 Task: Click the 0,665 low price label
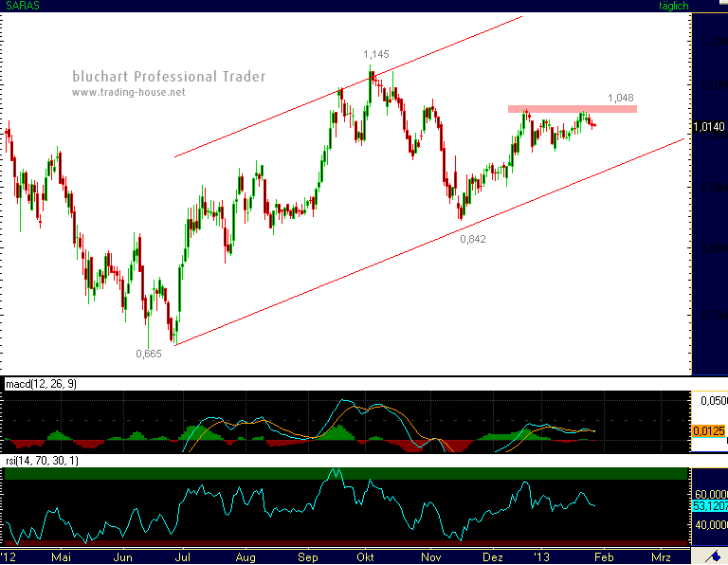149,354
